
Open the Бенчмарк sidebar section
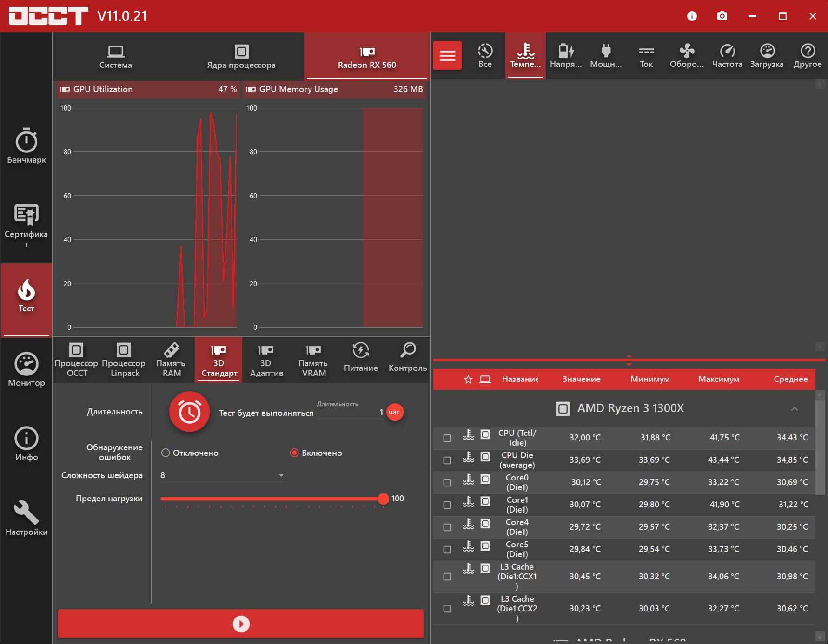click(x=26, y=145)
